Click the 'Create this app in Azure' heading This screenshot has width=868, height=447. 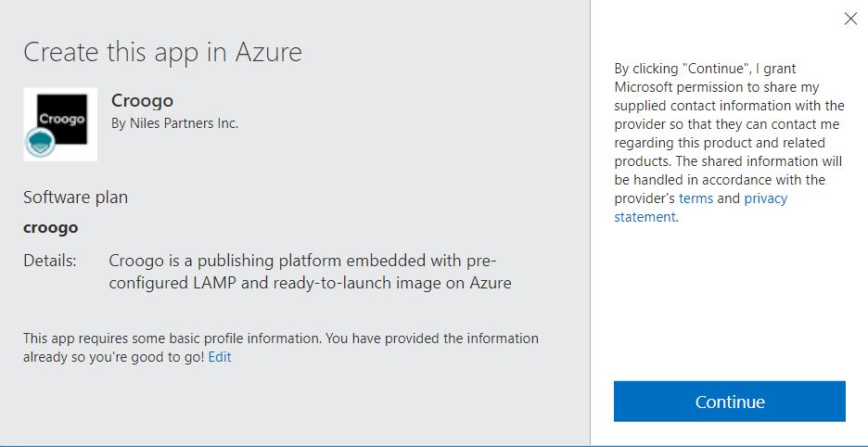click(x=162, y=51)
